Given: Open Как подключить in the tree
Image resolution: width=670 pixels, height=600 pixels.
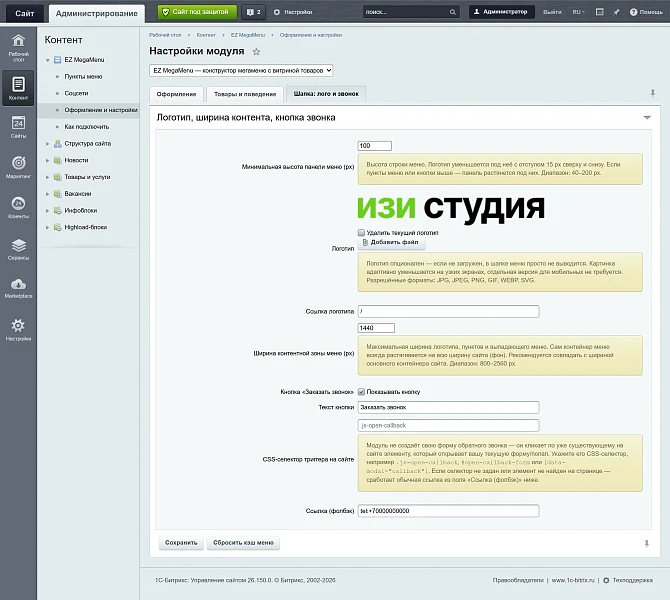Looking at the screenshot, I should (x=87, y=126).
